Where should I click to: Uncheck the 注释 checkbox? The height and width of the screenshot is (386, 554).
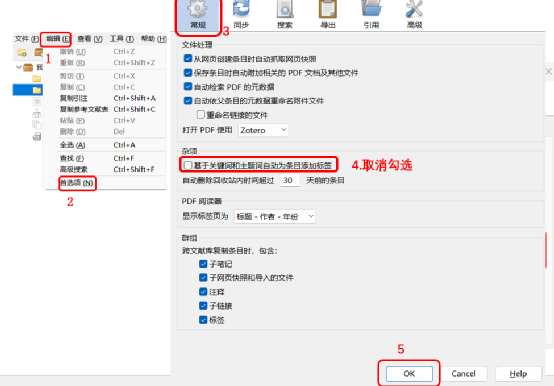(203, 292)
